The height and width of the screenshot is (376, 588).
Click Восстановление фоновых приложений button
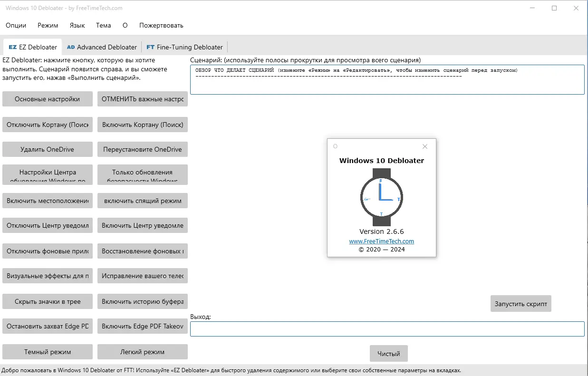[x=143, y=251]
